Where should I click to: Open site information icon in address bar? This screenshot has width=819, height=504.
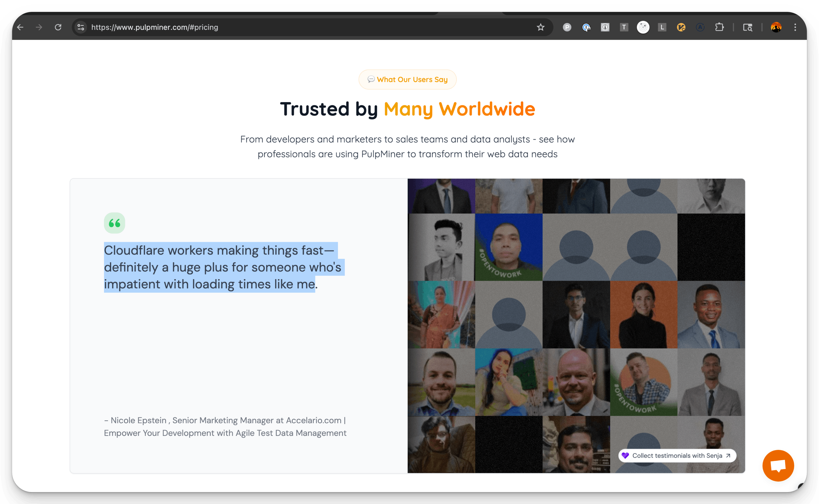tap(81, 27)
